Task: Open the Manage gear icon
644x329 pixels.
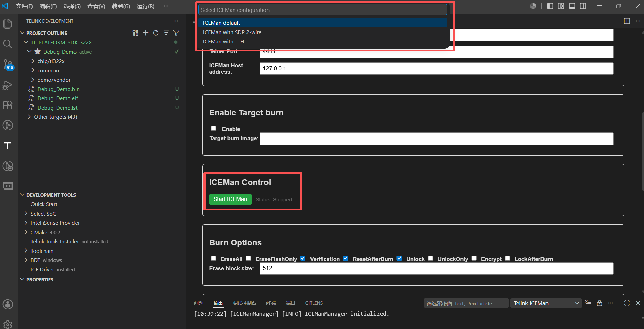Action: pyautogui.click(x=7, y=324)
